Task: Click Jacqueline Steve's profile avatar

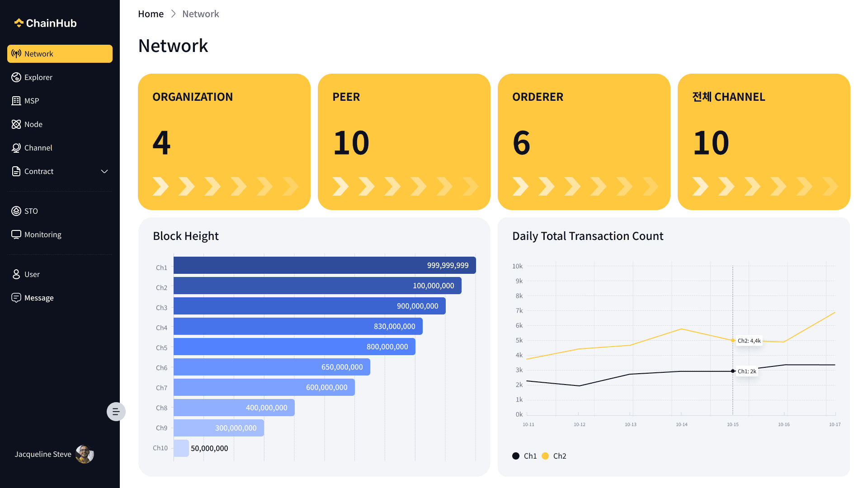Action: tap(85, 454)
